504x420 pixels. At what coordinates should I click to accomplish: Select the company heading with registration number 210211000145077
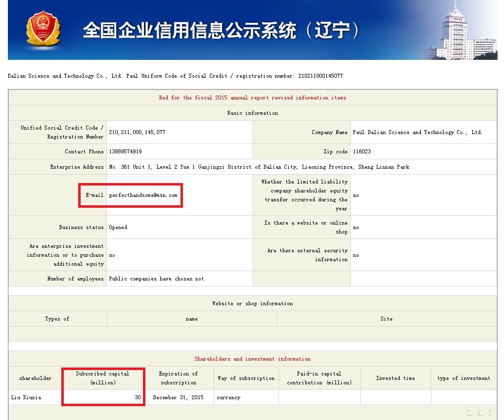click(175, 76)
